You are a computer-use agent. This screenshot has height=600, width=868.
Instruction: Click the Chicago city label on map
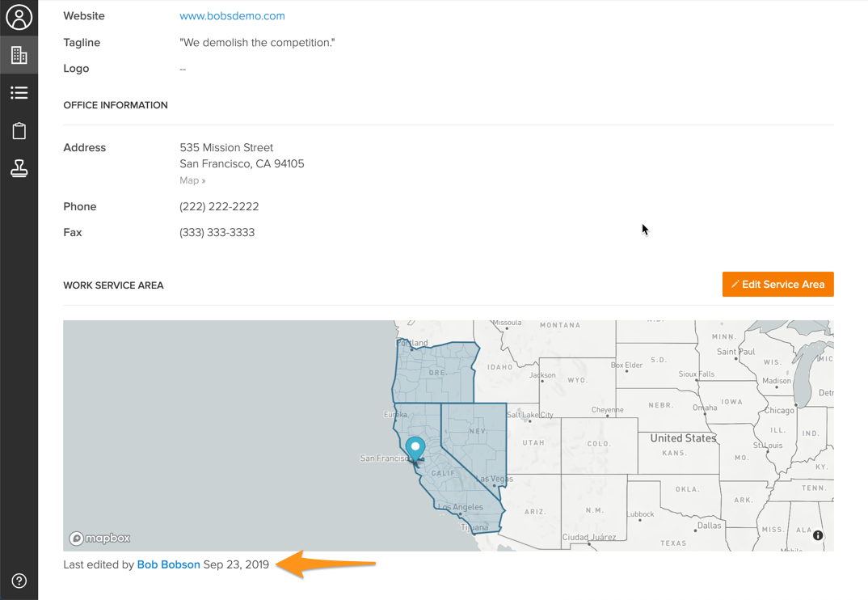click(x=779, y=411)
